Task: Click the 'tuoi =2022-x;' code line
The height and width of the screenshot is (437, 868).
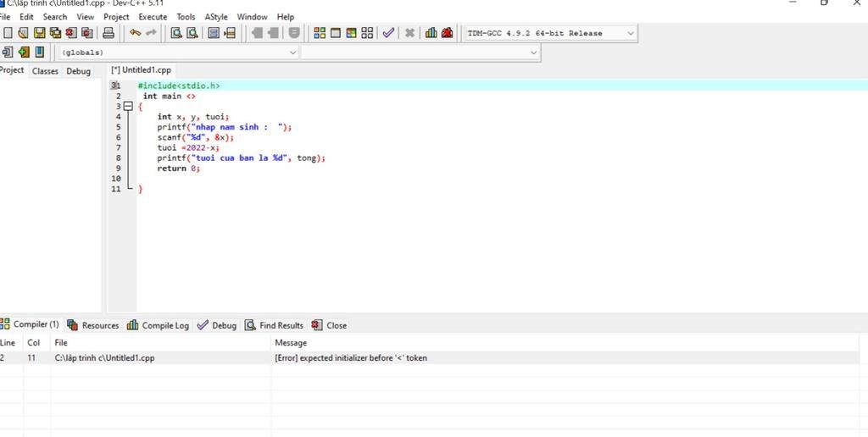Action: coord(188,147)
